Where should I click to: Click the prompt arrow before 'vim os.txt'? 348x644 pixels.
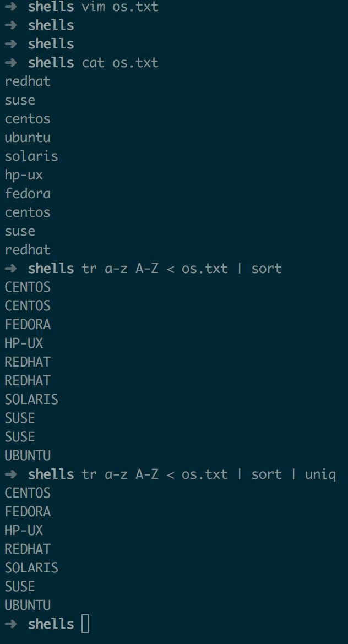tap(10, 7)
